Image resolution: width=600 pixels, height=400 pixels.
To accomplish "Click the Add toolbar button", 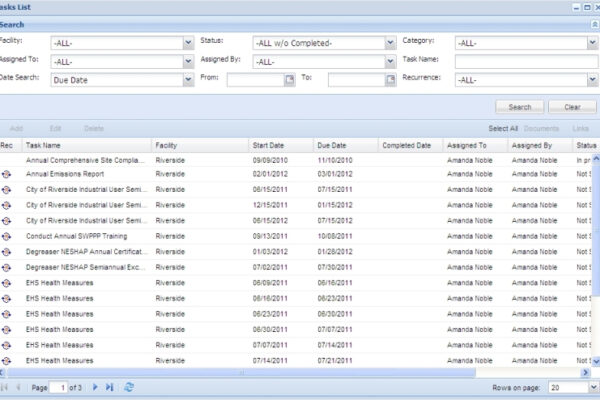I will tap(16, 129).
